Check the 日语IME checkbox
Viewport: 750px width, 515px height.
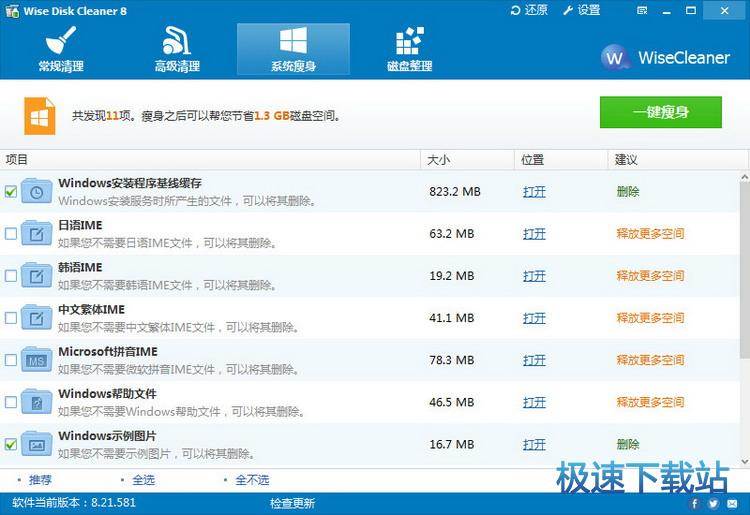click(11, 234)
